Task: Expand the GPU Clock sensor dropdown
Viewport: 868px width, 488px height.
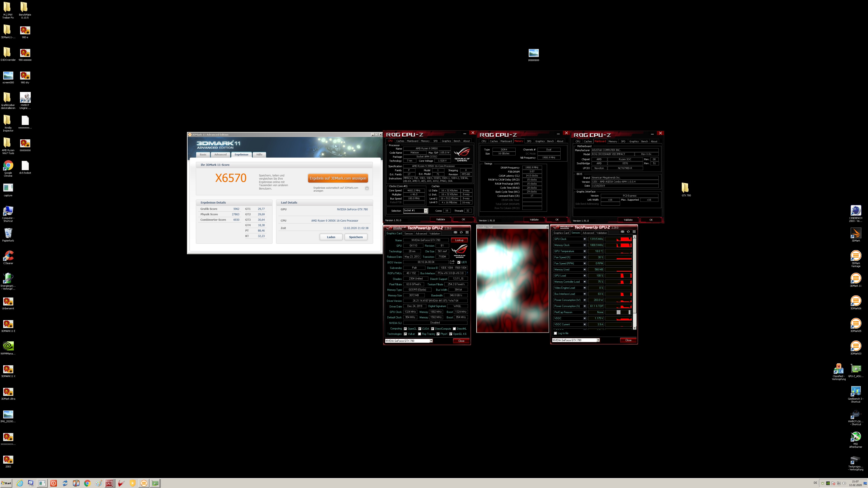Action: pos(585,239)
